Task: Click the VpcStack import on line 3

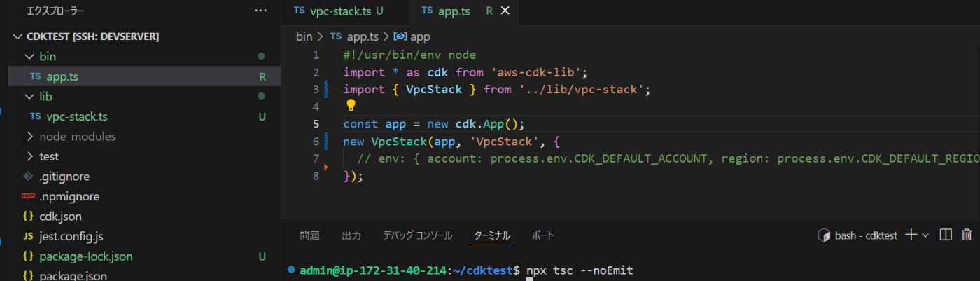Action: (x=434, y=90)
